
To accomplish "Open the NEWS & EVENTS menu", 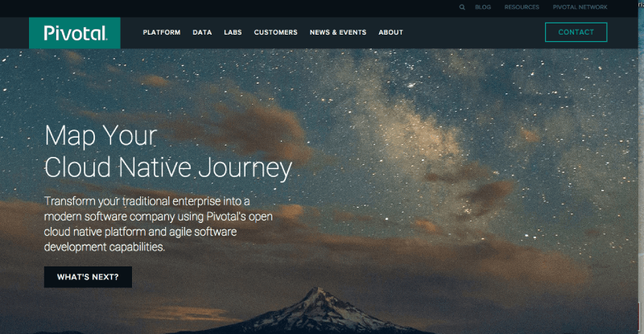I will pos(338,32).
